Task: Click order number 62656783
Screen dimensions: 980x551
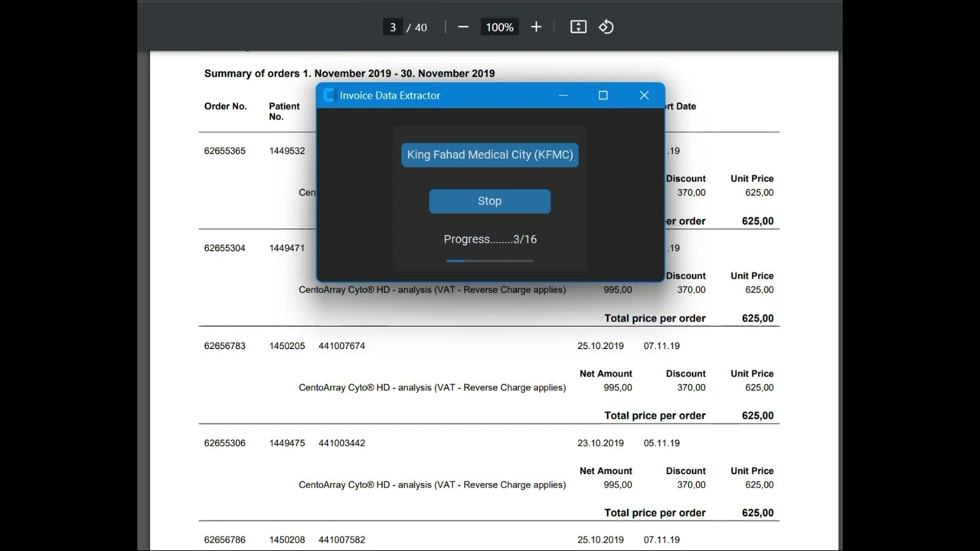Action: tap(224, 346)
